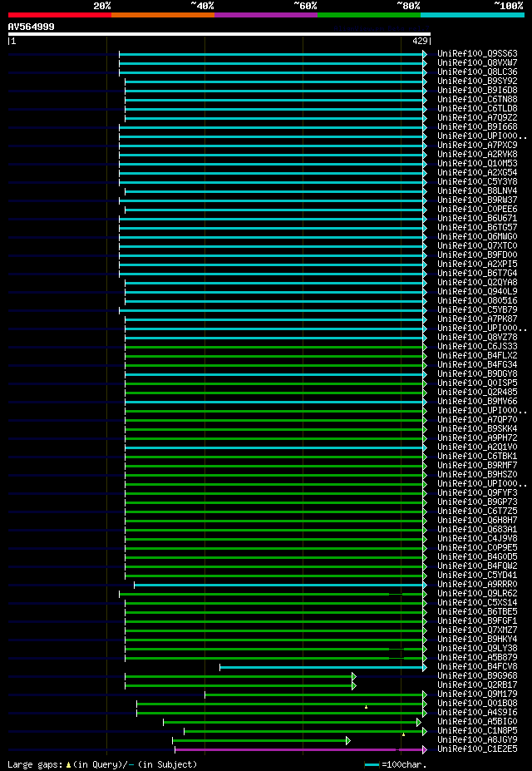
Task: Select the UniRef100_C6JS33 label
Action: pyautogui.click(x=477, y=347)
